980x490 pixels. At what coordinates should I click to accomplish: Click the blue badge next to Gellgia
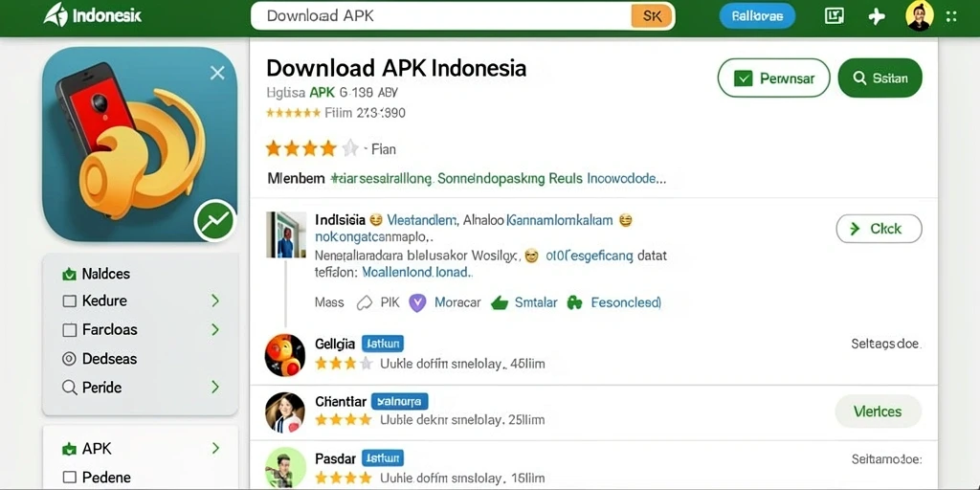(383, 344)
